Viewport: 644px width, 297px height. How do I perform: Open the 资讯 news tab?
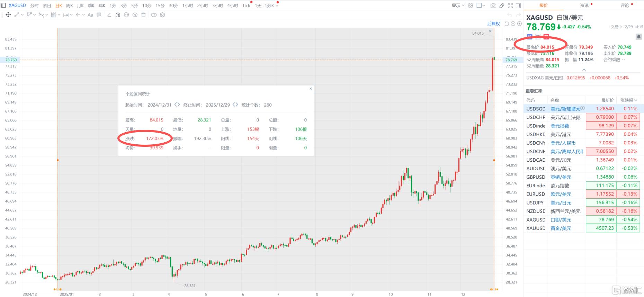584,6
